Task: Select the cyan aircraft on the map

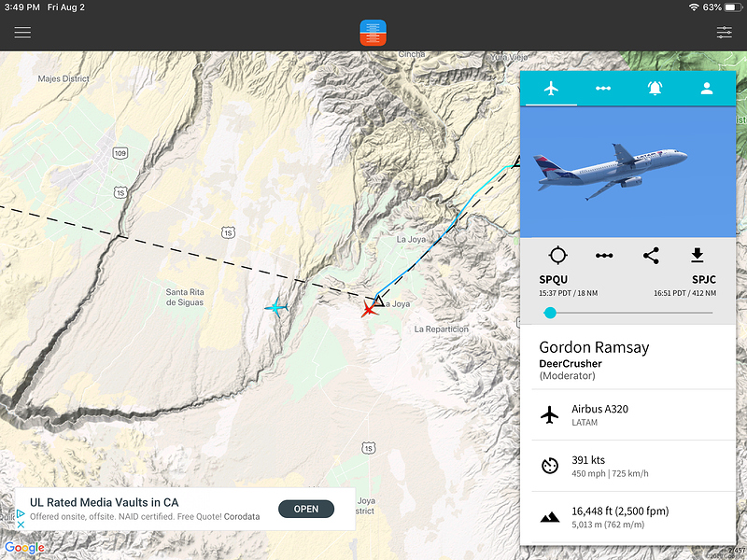Action: [x=276, y=307]
